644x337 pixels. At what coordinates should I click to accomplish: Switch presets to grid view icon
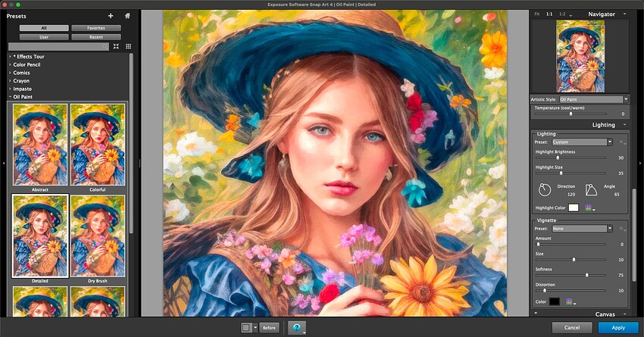pos(128,46)
